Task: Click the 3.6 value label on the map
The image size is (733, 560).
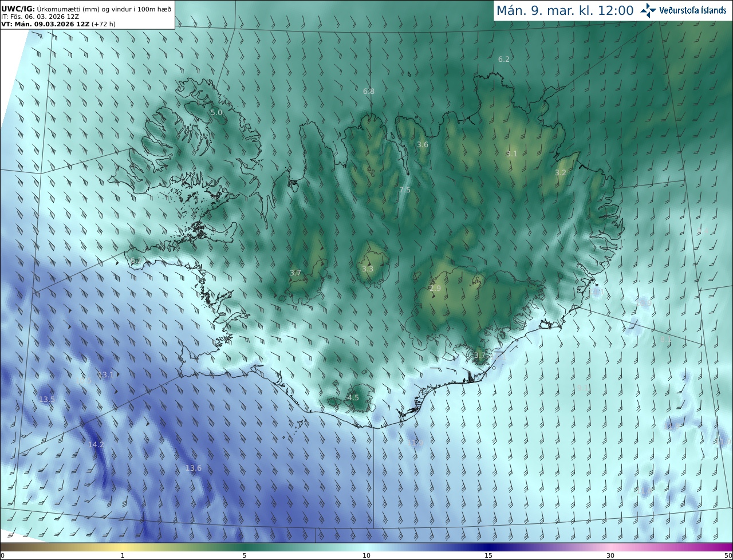Action: [423, 145]
